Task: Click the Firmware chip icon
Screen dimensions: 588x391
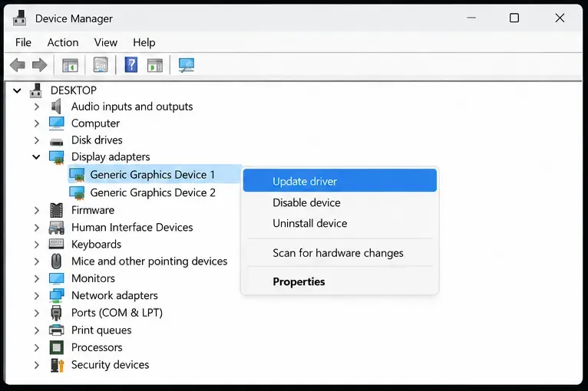Action: pyautogui.click(x=57, y=210)
